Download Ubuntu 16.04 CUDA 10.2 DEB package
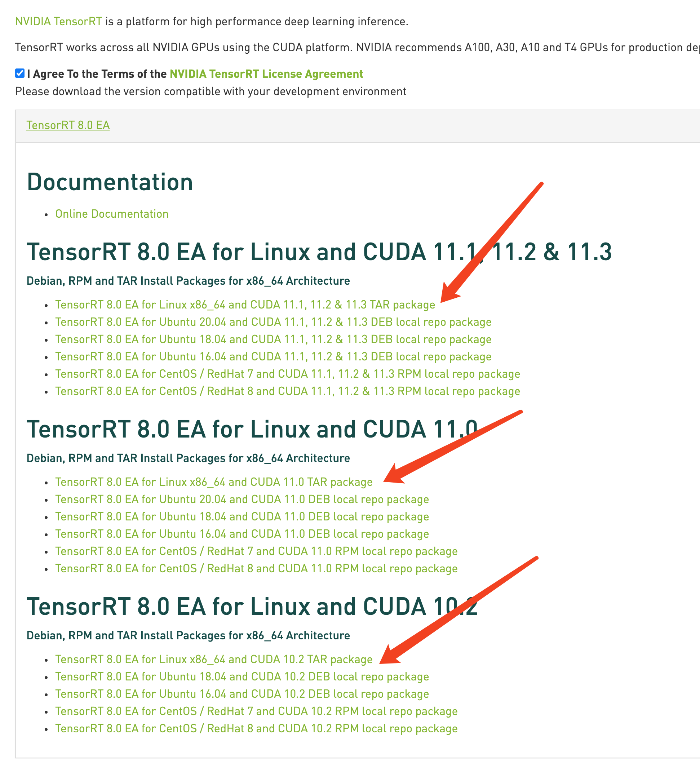700x759 pixels. click(242, 694)
